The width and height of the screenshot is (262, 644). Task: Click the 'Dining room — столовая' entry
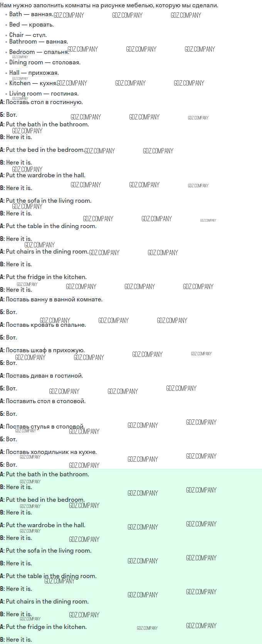click(45, 62)
